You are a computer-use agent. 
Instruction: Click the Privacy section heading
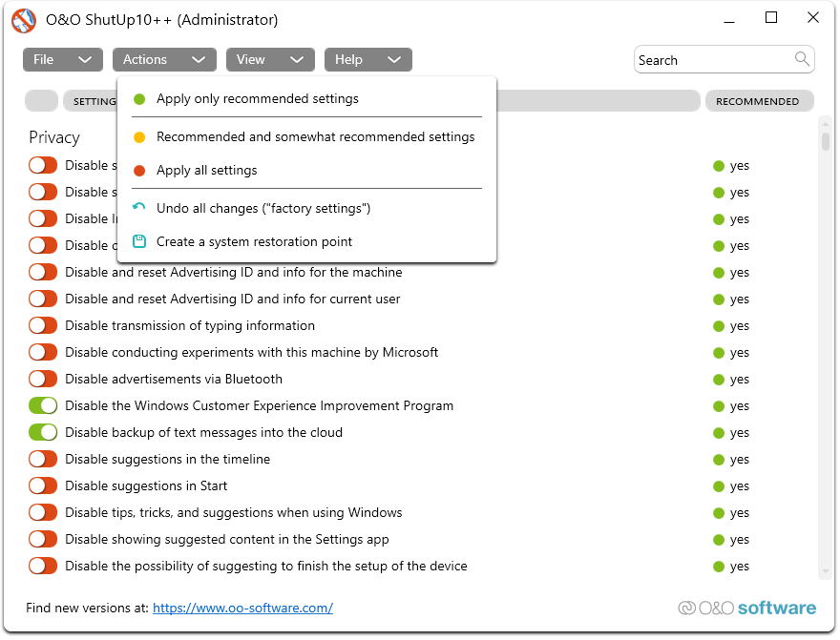(x=54, y=138)
